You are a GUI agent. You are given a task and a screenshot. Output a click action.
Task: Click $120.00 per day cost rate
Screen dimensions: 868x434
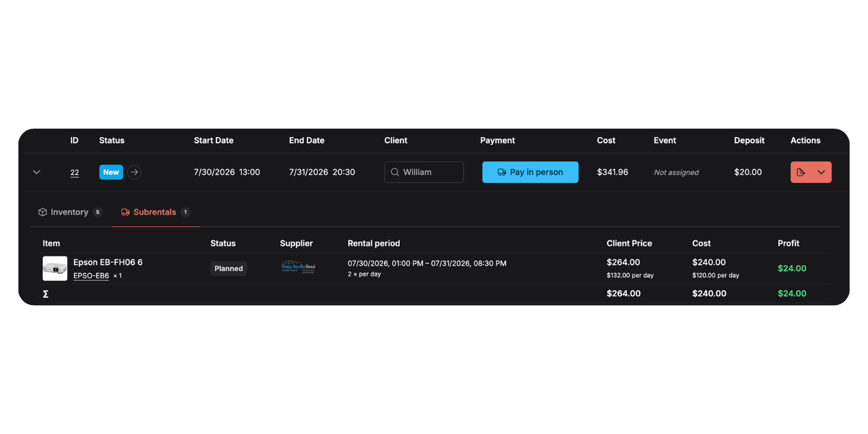pyautogui.click(x=716, y=276)
